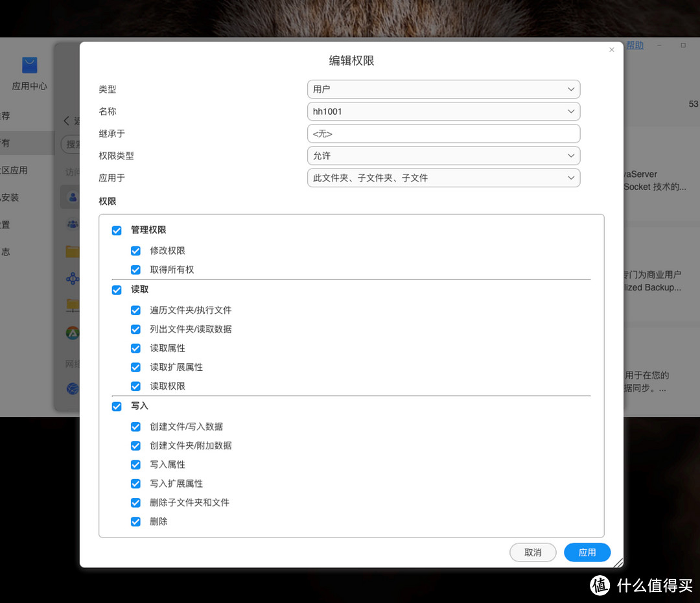Close the 编辑权限 dialog with X

(611, 50)
